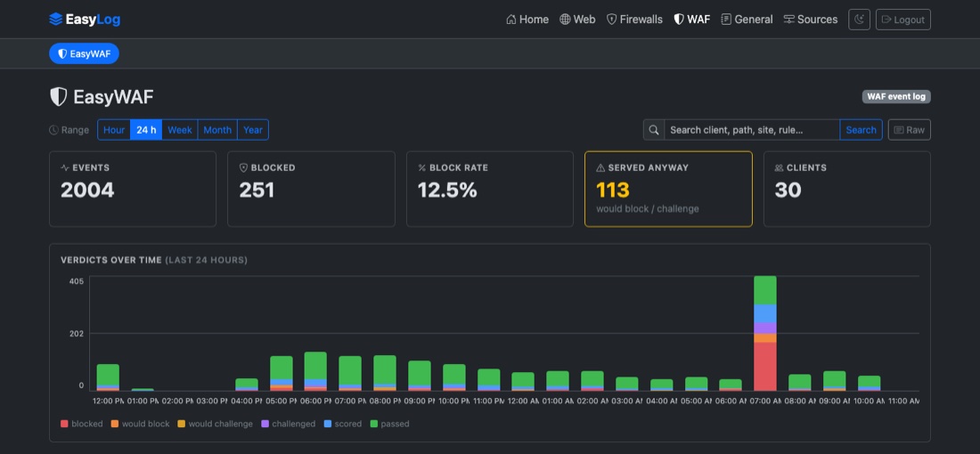Click the 202 y-axis label
This screenshot has height=454, width=980.
click(77, 334)
